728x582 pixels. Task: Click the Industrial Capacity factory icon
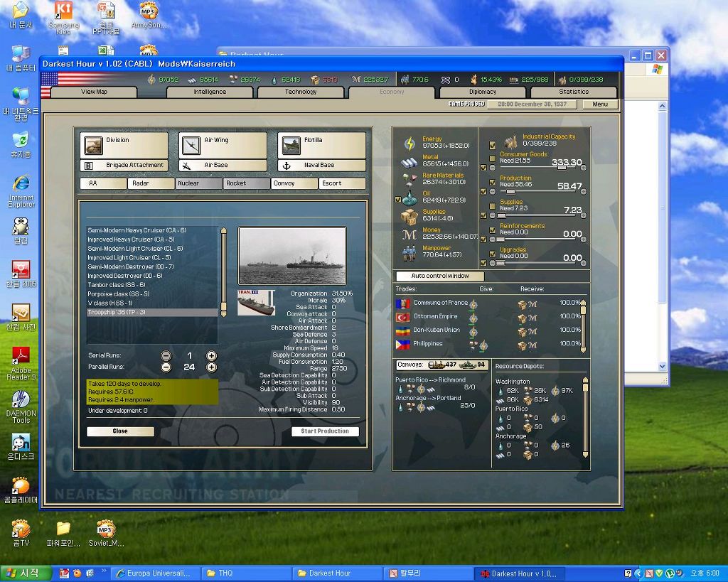pyautogui.click(x=510, y=140)
